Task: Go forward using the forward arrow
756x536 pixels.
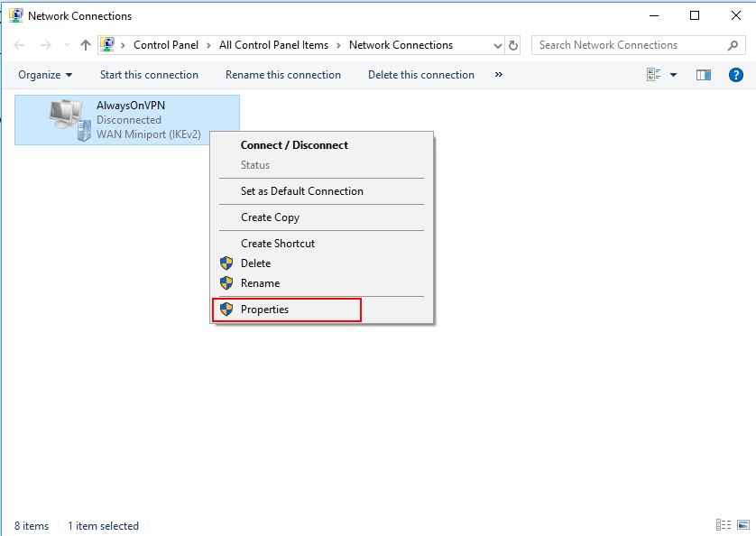Action: pos(46,45)
